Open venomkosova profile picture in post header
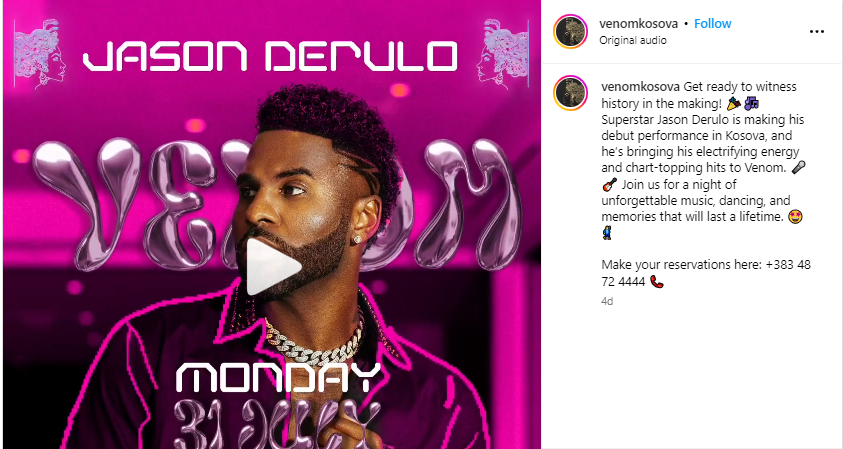843x449 pixels. pos(570,32)
